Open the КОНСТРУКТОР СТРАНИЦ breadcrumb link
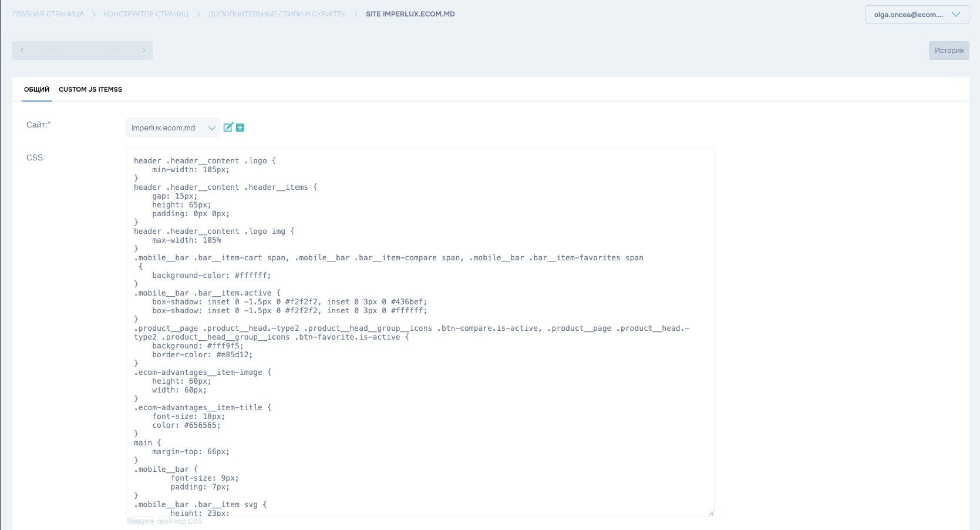Screen dimensions: 980x530 (x=146, y=14)
